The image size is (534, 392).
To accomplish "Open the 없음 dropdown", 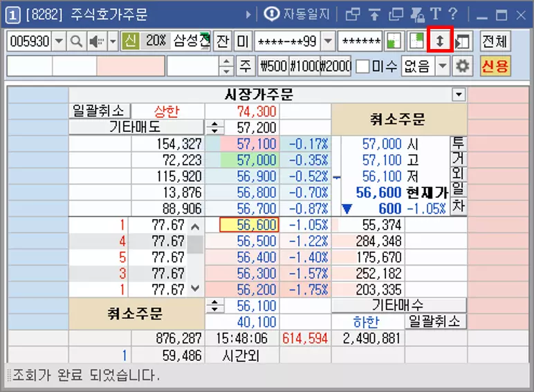I will click(443, 66).
